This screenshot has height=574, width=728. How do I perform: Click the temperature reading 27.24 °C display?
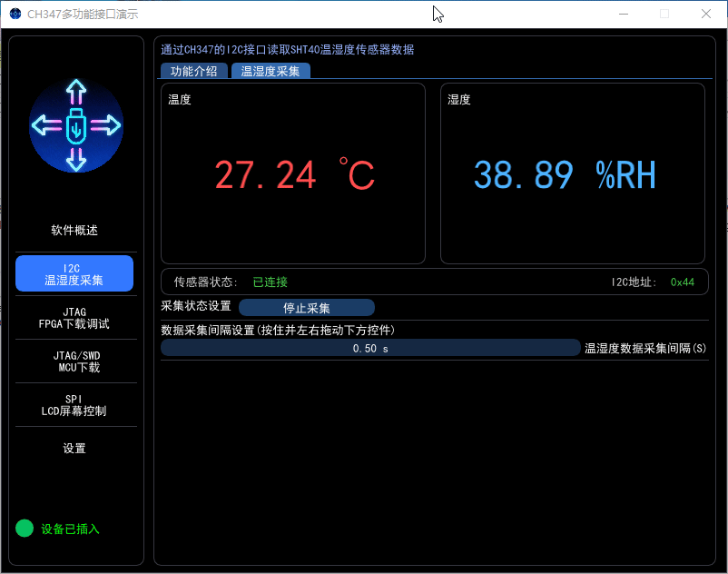point(290,173)
